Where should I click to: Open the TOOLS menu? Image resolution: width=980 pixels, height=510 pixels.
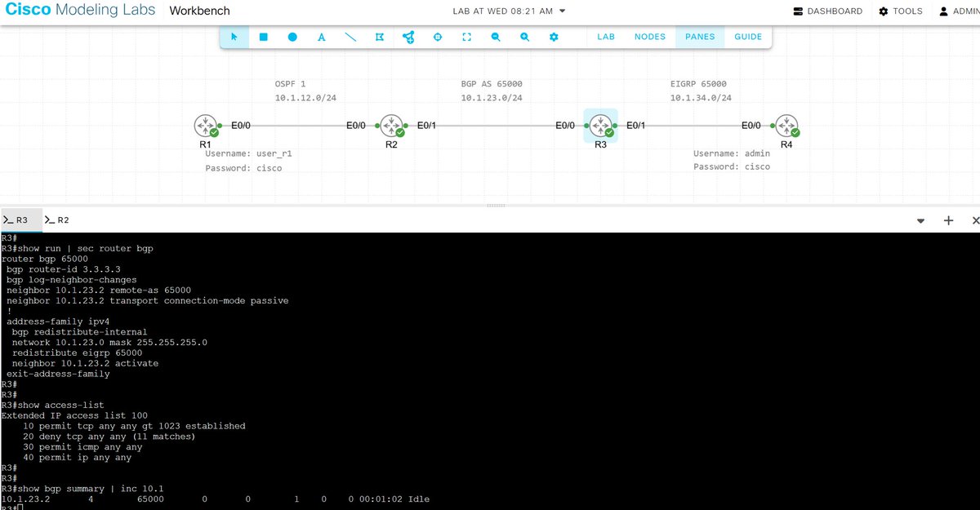pyautogui.click(x=901, y=11)
